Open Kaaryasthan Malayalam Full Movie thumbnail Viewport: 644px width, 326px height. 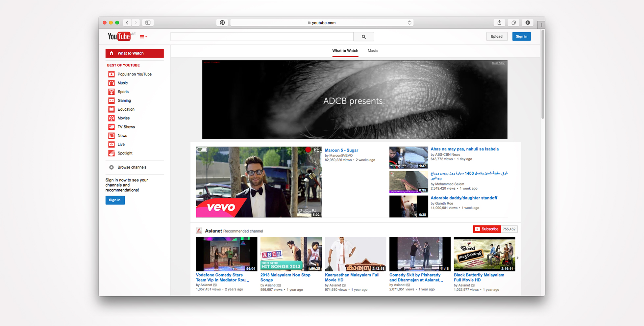pos(356,254)
